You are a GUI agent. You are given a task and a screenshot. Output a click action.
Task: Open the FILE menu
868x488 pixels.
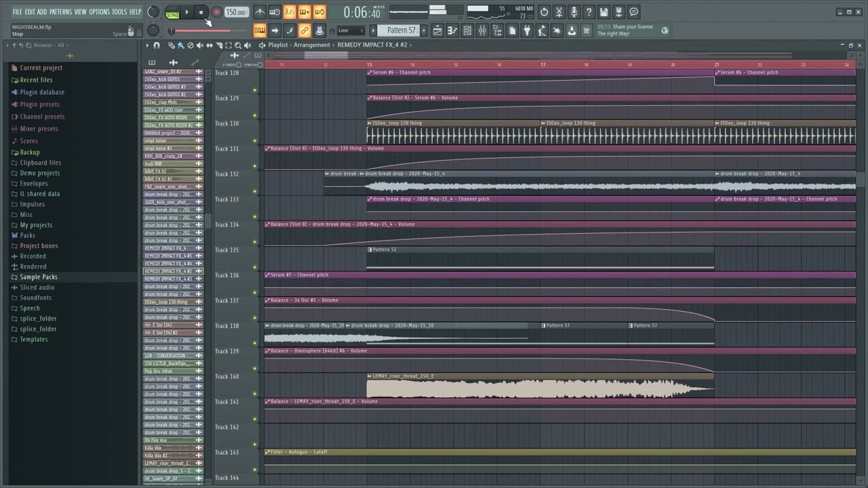(18, 12)
